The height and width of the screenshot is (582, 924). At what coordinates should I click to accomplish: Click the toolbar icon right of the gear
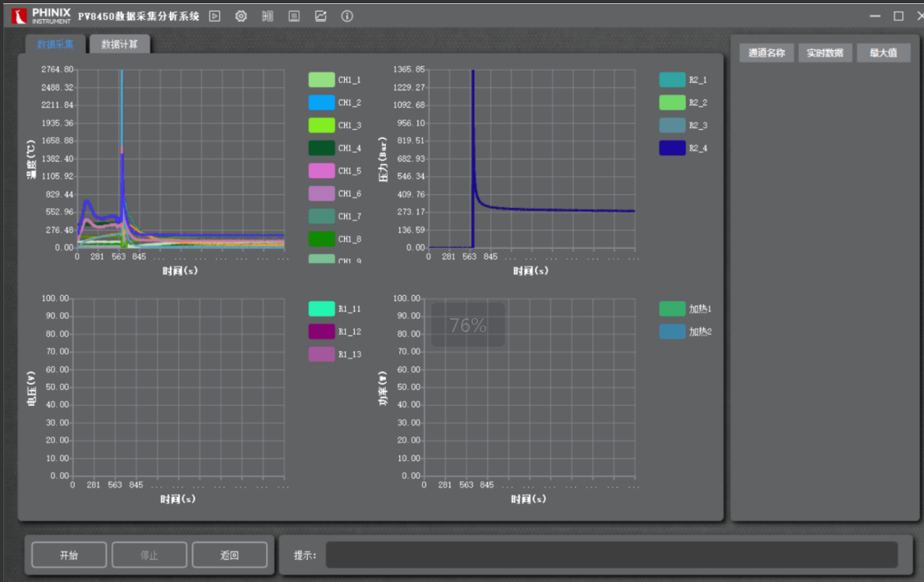[x=267, y=16]
